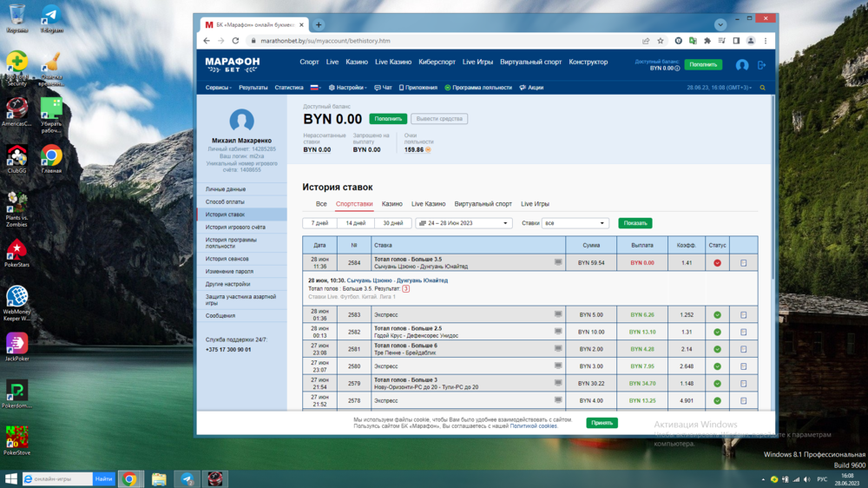Open История игрового счёта in sidebar

pyautogui.click(x=235, y=228)
